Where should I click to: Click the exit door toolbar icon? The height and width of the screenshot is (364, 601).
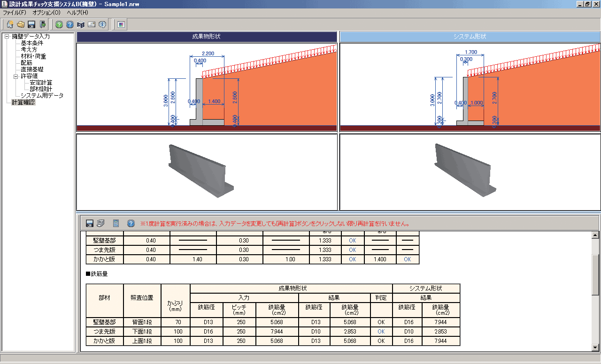pyautogui.click(x=43, y=25)
